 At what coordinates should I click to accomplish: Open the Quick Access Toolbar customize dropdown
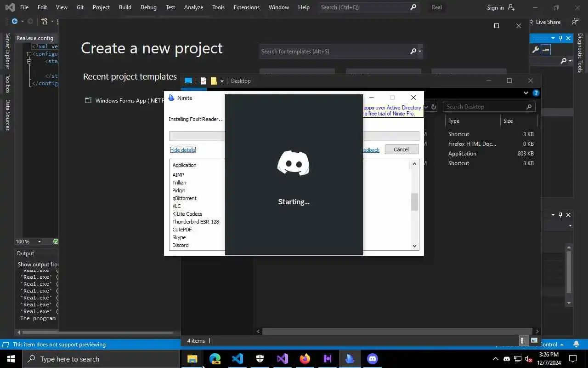click(x=222, y=81)
